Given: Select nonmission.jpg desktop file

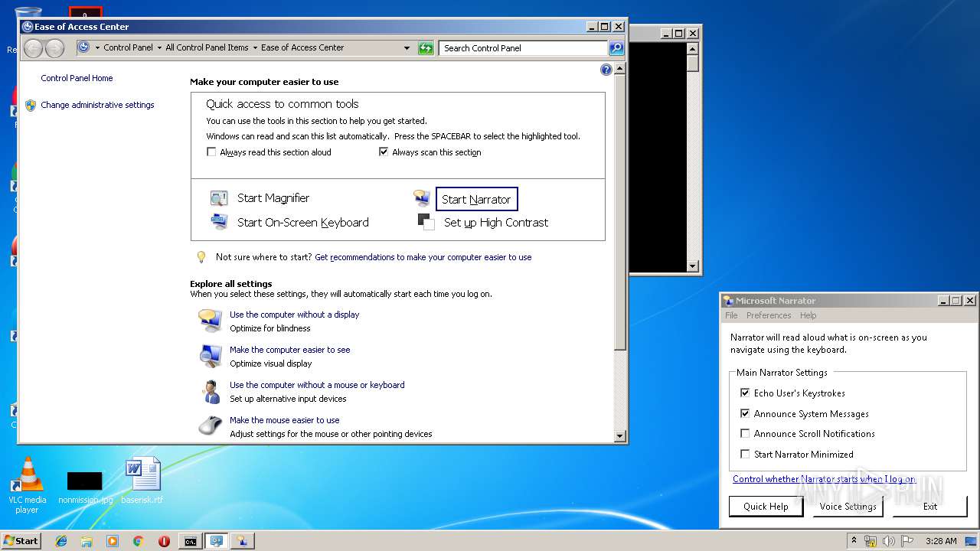Looking at the screenshot, I should (x=85, y=487).
